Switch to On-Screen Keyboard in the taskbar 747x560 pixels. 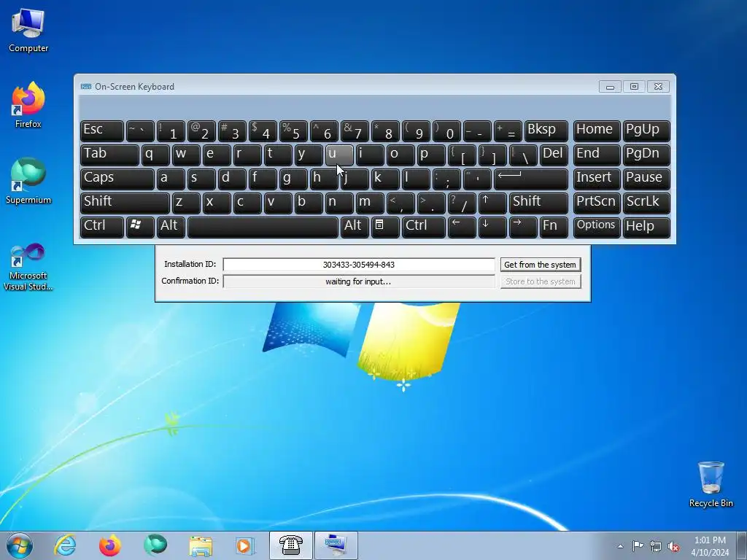[x=336, y=545]
